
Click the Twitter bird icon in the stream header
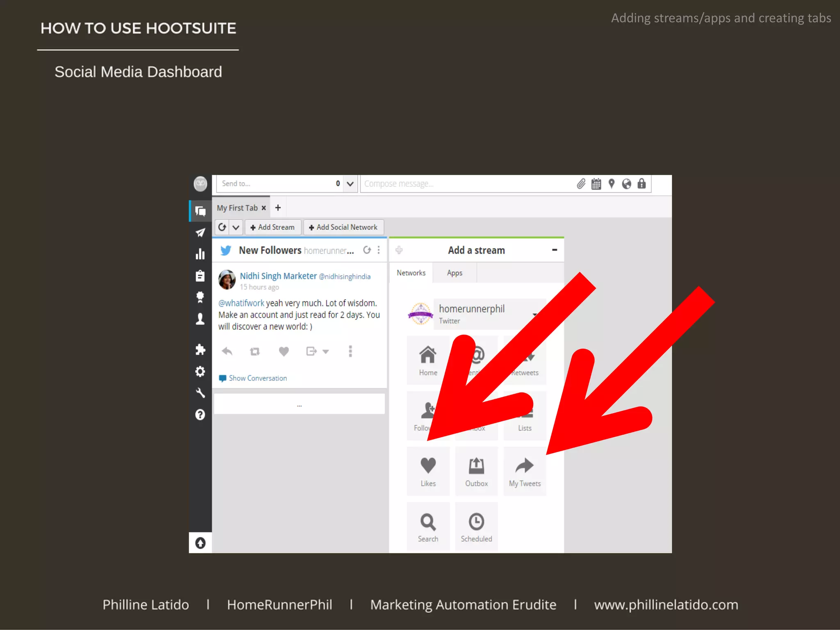(x=226, y=250)
